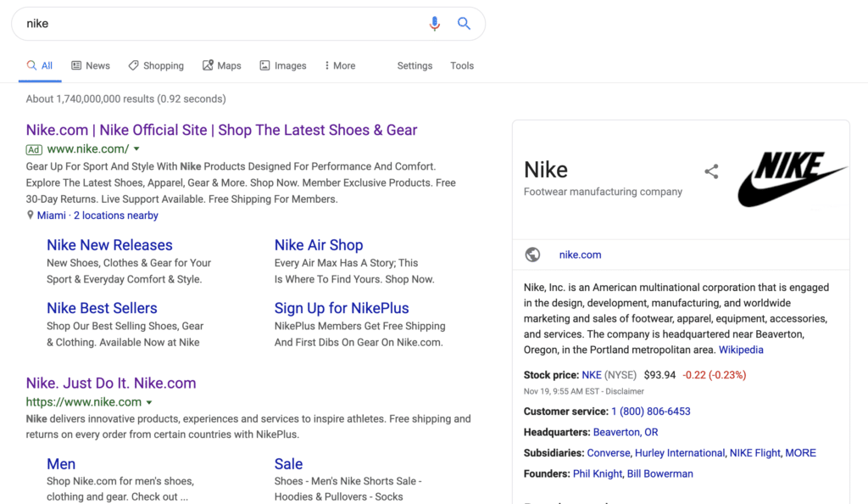868x504 pixels.
Task: Open the Beaverton, OR headquarters link
Action: 626,432
